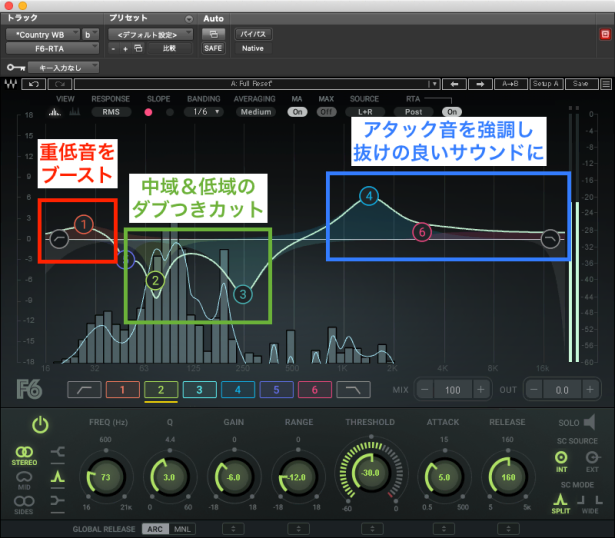
Task: Open the key input dropdown
Action: click(64, 68)
